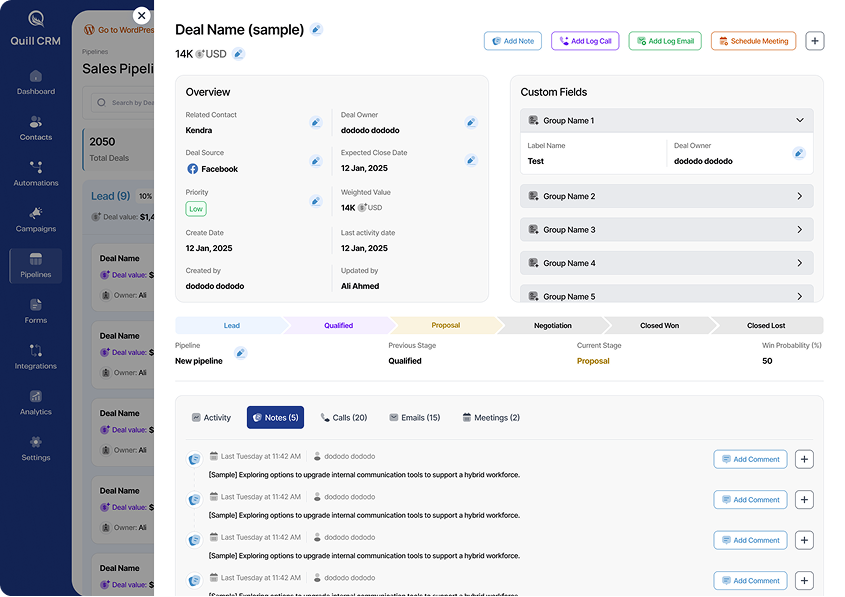This screenshot has width=845, height=597.
Task: Open the Emails (15) tab
Action: pos(414,418)
